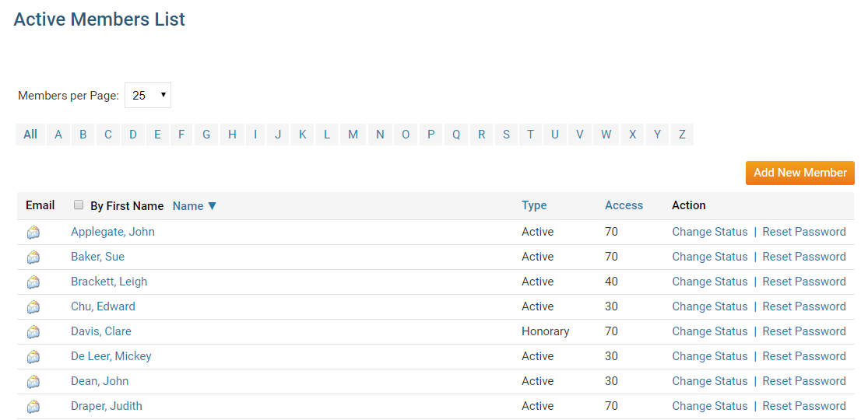Click the email icon for John Applegate
Viewport: 868px width, 420px height.
[x=33, y=233]
